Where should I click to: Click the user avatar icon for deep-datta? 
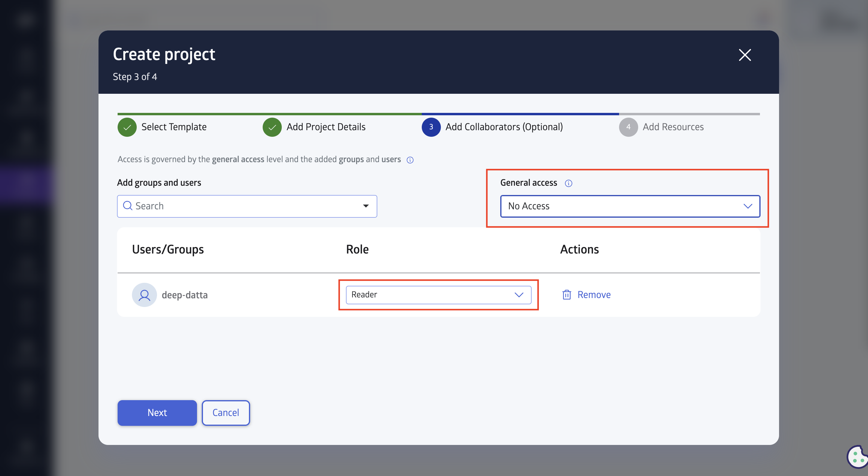click(x=145, y=294)
